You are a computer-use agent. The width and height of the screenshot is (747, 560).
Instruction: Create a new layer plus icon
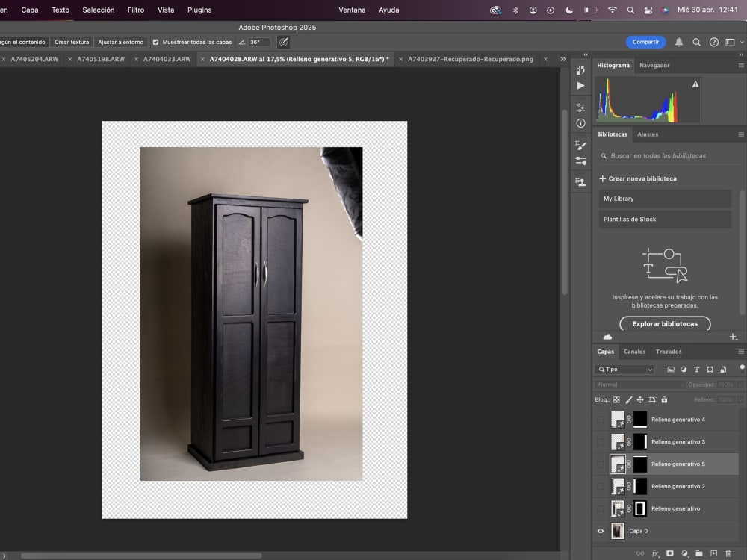(x=713, y=553)
